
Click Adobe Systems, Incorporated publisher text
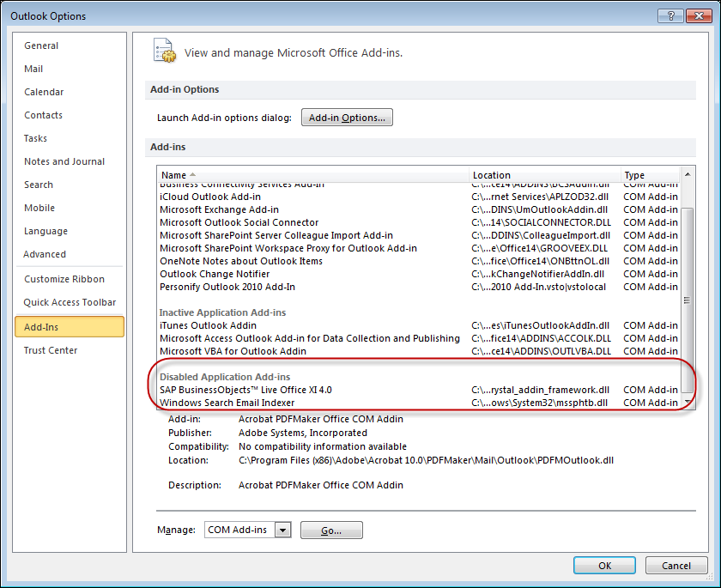(302, 433)
